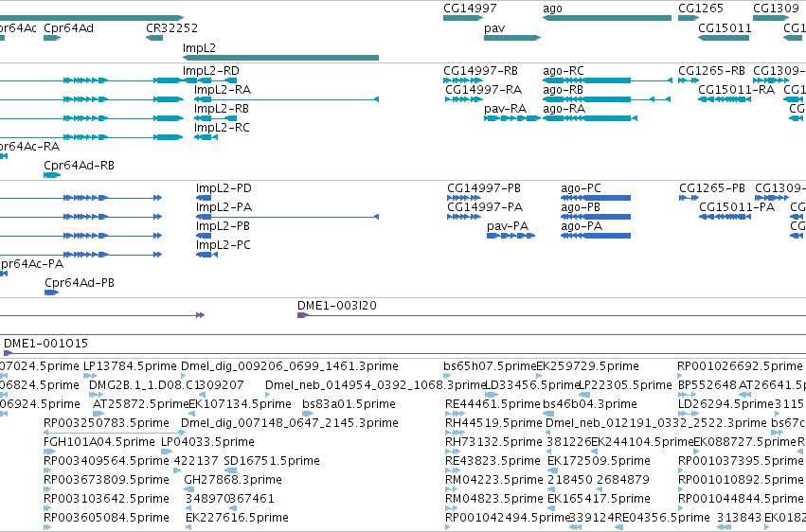Screen dimensions: 806x532
Task: Select the CG15011-RA transcript glyph
Action: click(x=725, y=99)
